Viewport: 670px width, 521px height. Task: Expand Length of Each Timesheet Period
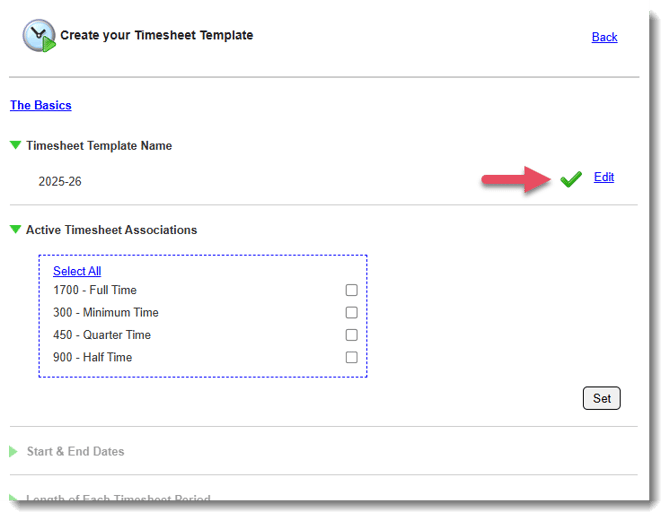tap(14, 498)
